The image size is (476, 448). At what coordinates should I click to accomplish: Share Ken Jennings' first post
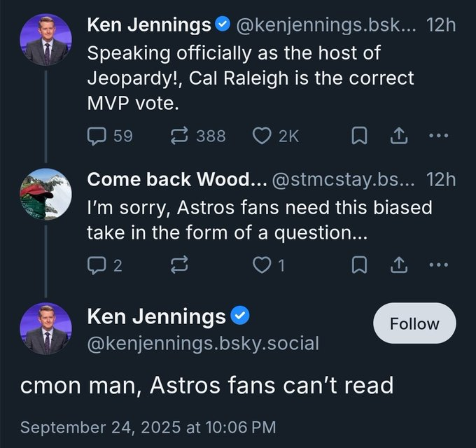pos(398,136)
